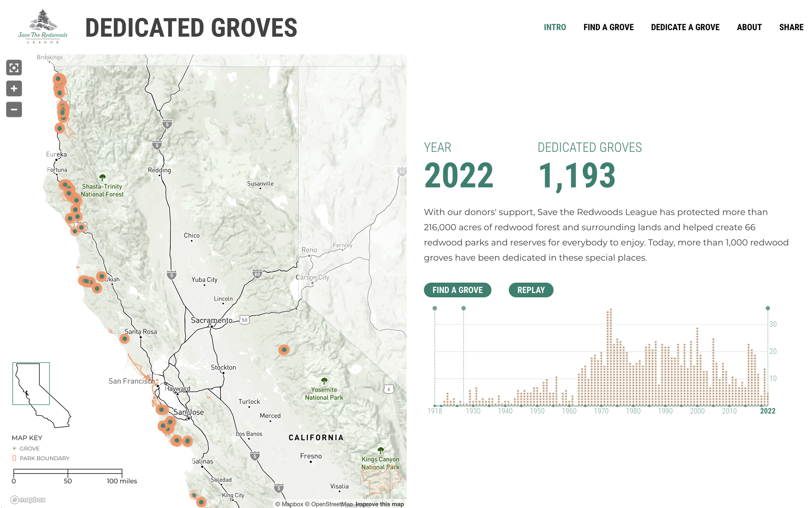Screen dimensions: 812x508
Task: Click the Reno city label
Action: (309, 250)
